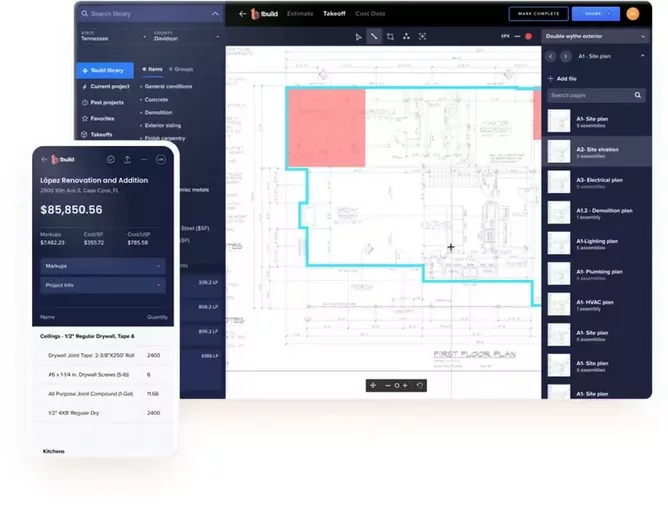Collapse the A1 - Site plan pages list

[642, 56]
